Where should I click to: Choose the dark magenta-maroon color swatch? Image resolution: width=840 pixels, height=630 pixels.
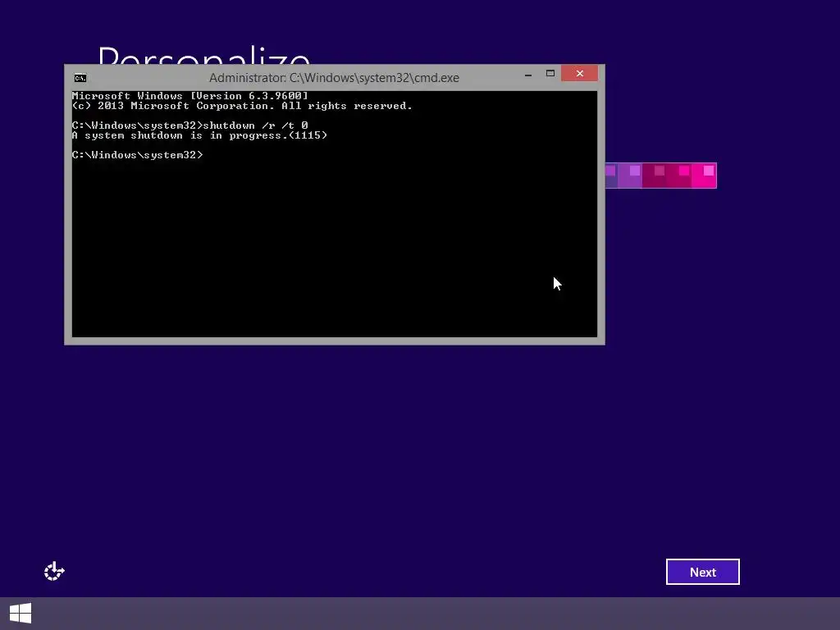click(655, 176)
